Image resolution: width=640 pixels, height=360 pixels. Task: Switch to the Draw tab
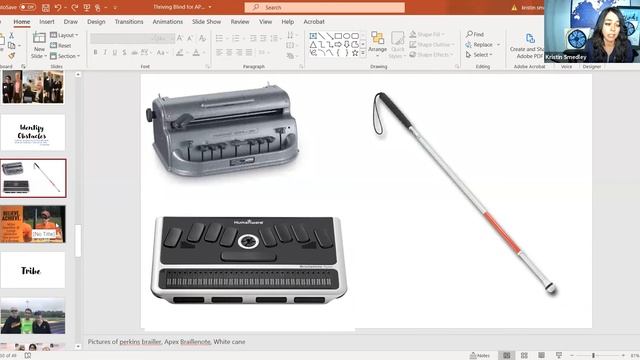tap(71, 22)
